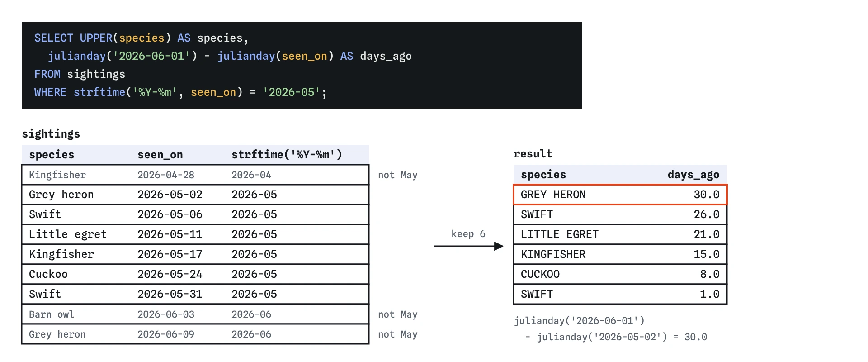The image size is (868, 362).
Task: Click the 30.0 days_ago value
Action: 707,195
